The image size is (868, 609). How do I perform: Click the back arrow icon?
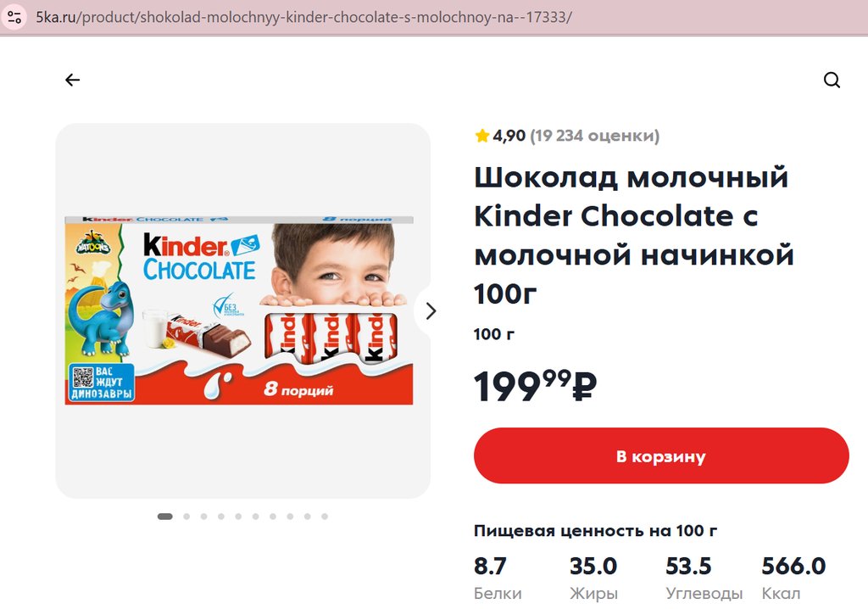click(x=72, y=80)
